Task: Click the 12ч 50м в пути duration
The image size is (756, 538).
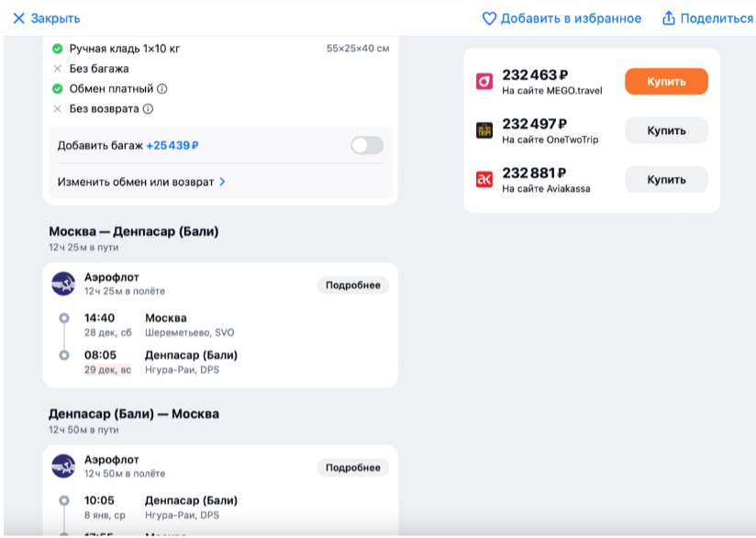Action: pos(83,430)
